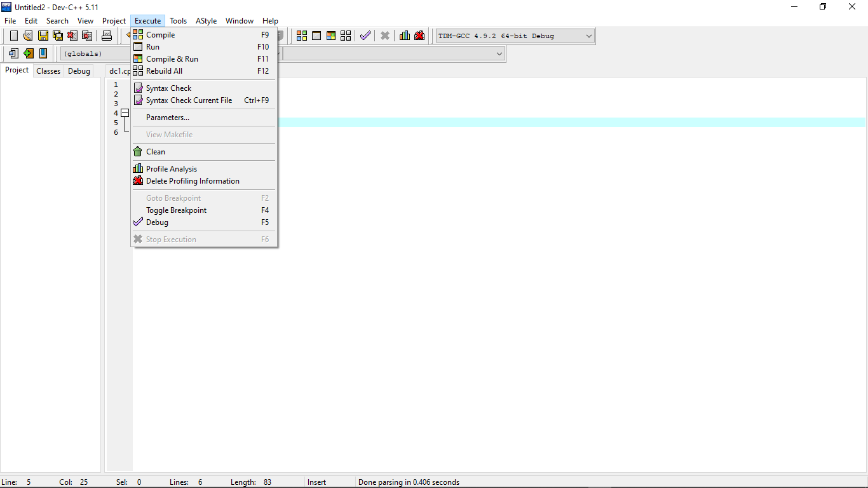Screen dimensions: 868x488
Task: Click line number 1 in gutter
Action: click(x=116, y=85)
